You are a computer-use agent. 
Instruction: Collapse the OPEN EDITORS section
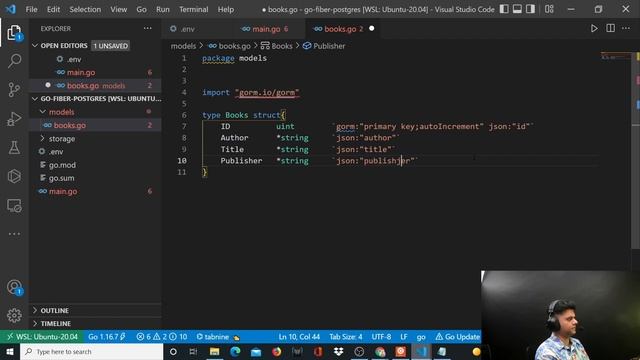35,46
